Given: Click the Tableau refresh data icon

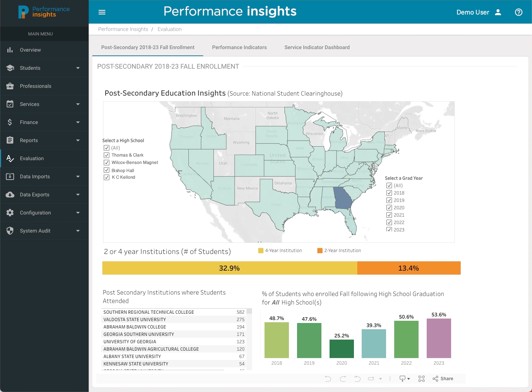Looking at the screenshot, I should click(371, 379).
